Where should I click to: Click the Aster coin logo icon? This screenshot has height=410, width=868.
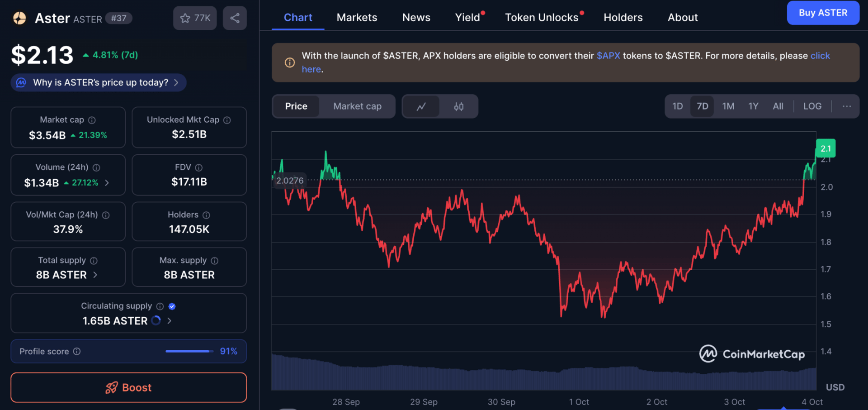pyautogui.click(x=19, y=18)
